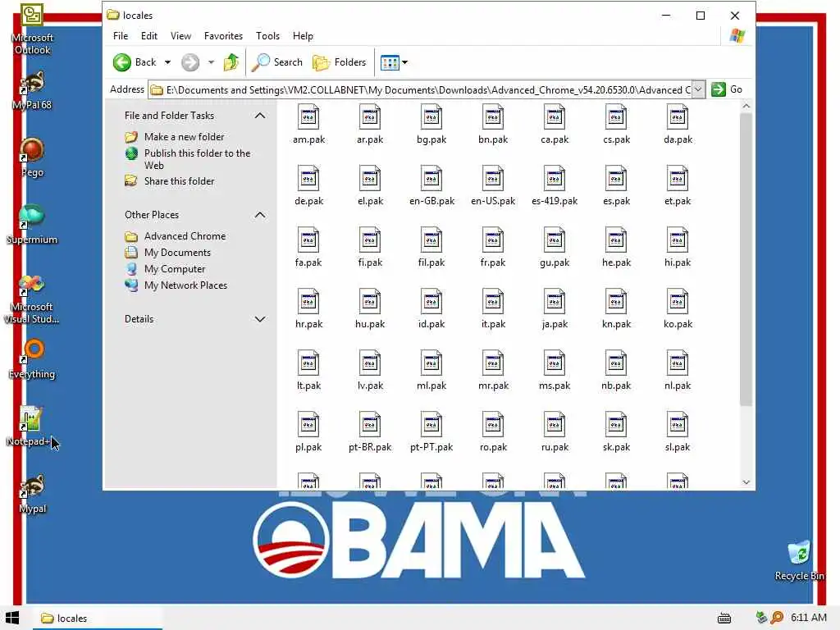This screenshot has height=630, width=840.
Task: Open My Documents from Other Places
Action: (177, 253)
